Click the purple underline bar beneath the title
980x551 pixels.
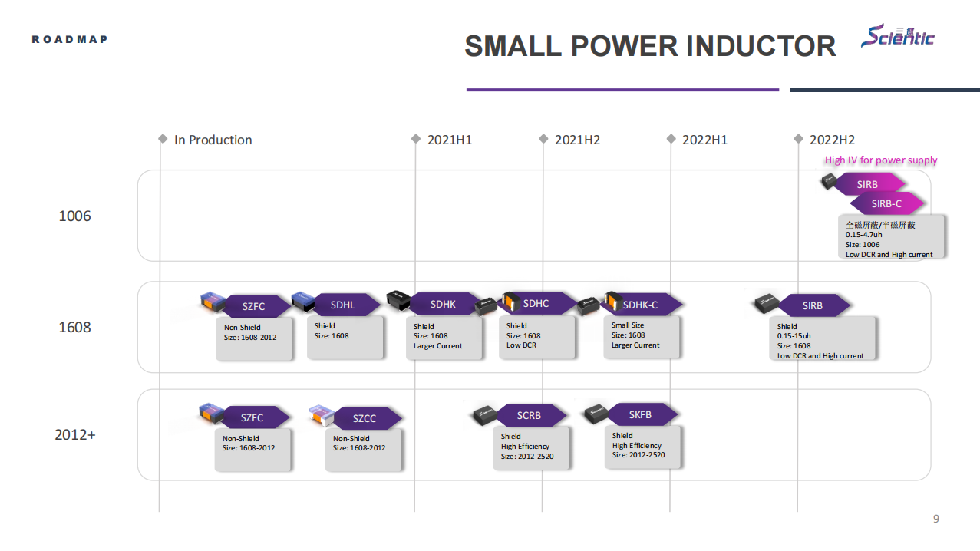click(x=622, y=90)
